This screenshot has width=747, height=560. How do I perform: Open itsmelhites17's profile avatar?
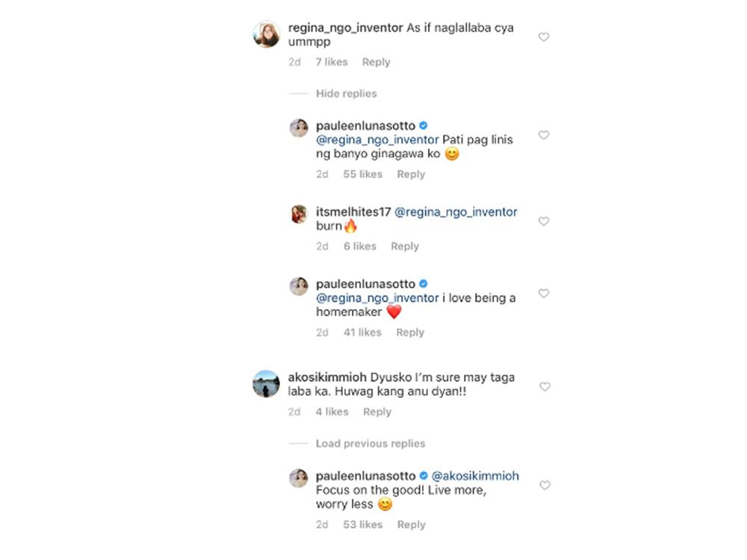pyautogui.click(x=299, y=214)
